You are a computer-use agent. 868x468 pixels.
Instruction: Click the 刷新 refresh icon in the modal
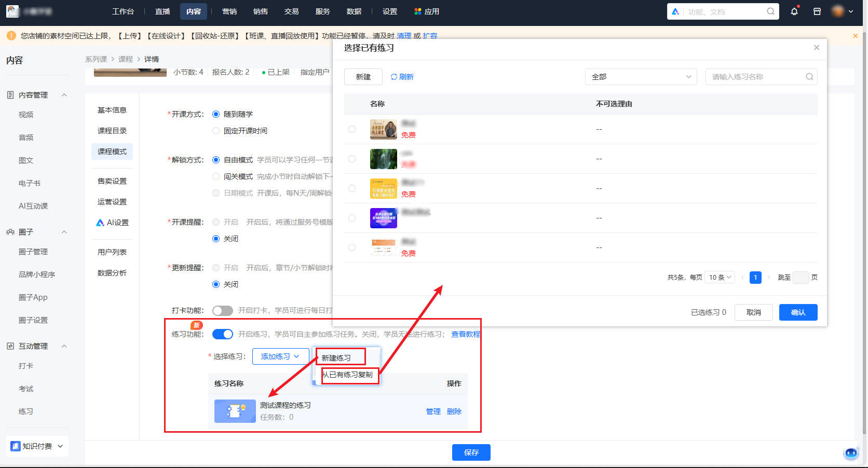(393, 76)
